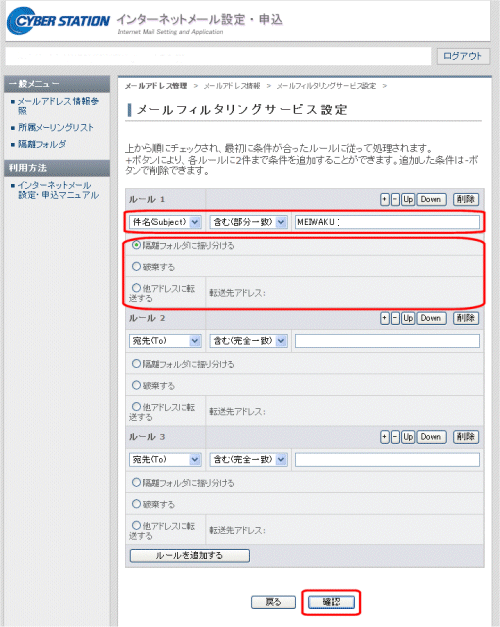
Task: Click the 戻る button
Action: (273, 602)
